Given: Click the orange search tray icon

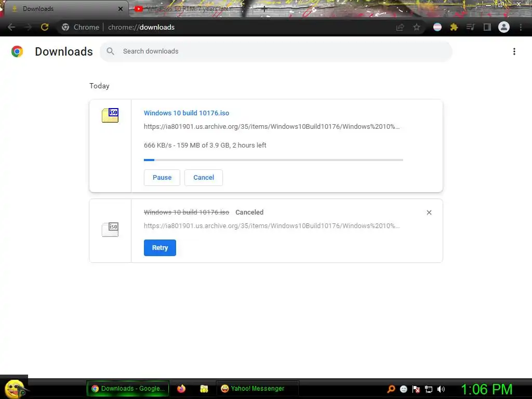Looking at the screenshot, I should [x=391, y=389].
